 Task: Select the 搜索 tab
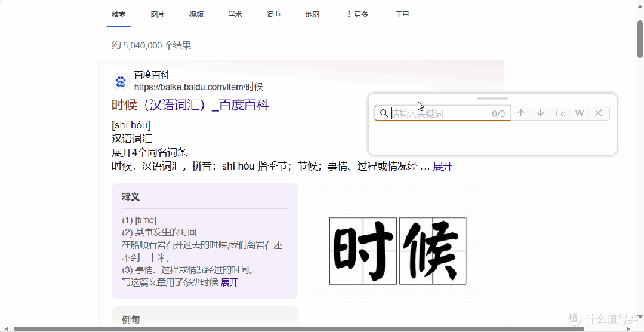pos(119,14)
